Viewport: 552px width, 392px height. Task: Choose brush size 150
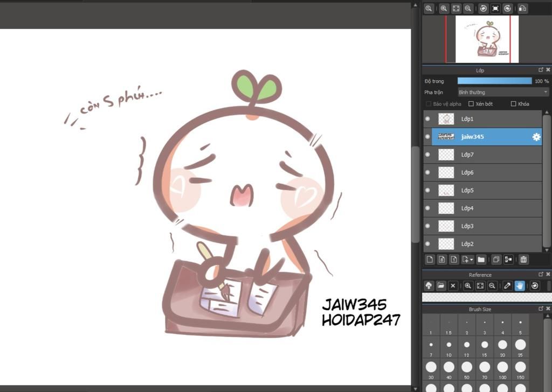point(520,370)
